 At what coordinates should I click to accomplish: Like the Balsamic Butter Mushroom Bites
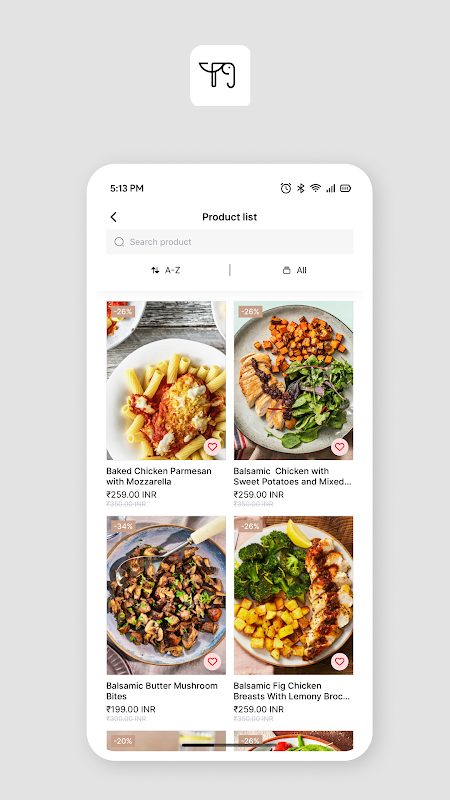tap(212, 662)
